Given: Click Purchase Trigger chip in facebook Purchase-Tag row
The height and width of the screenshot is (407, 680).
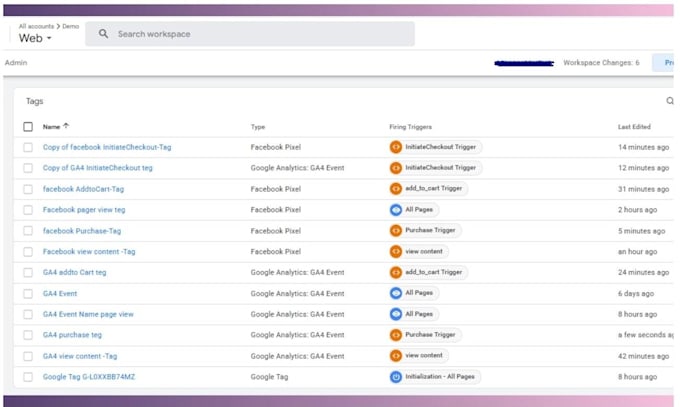Looking at the screenshot, I should click(x=425, y=230).
